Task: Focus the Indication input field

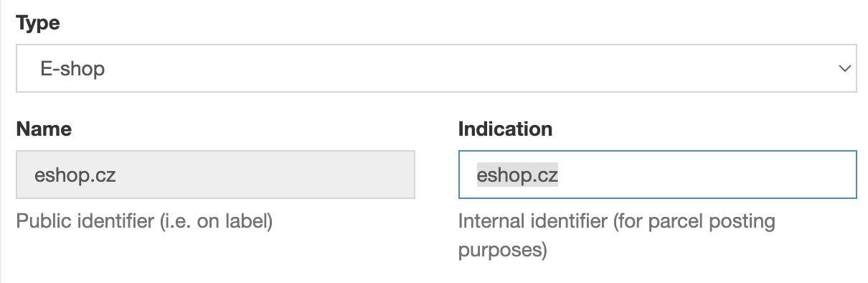Action: (658, 175)
